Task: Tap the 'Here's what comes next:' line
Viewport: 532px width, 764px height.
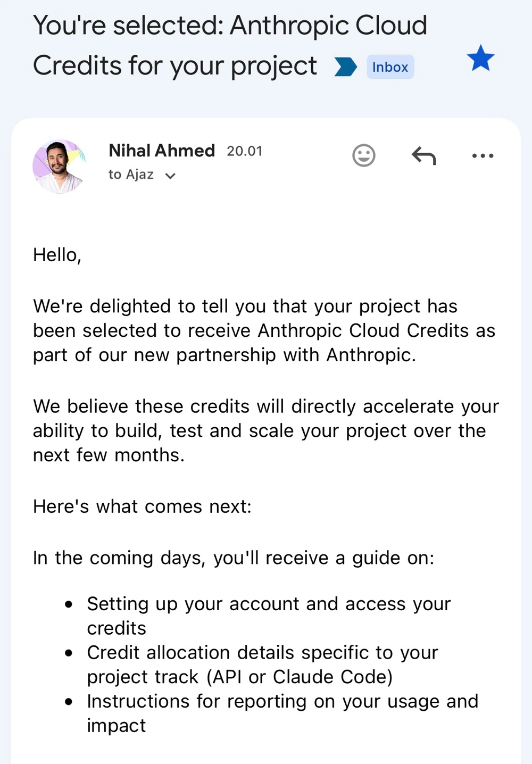Action: (x=142, y=506)
